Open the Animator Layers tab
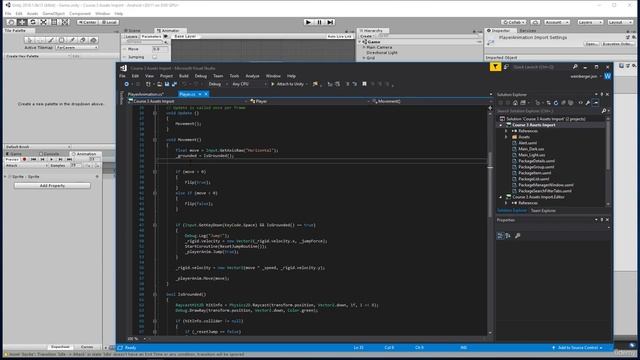This screenshot has height=360, width=640. [x=131, y=36]
